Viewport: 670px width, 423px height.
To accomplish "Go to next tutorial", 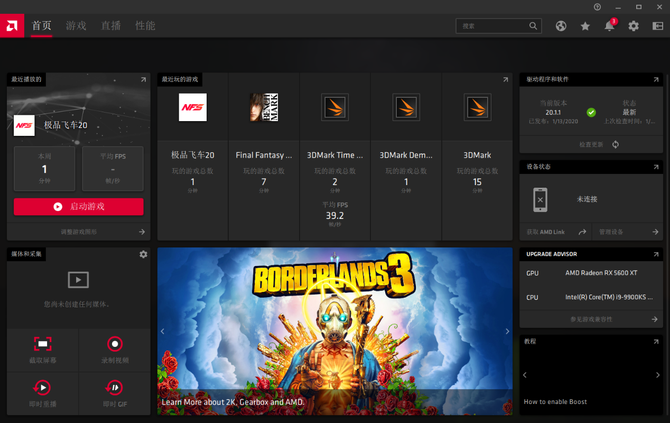I will click(658, 375).
